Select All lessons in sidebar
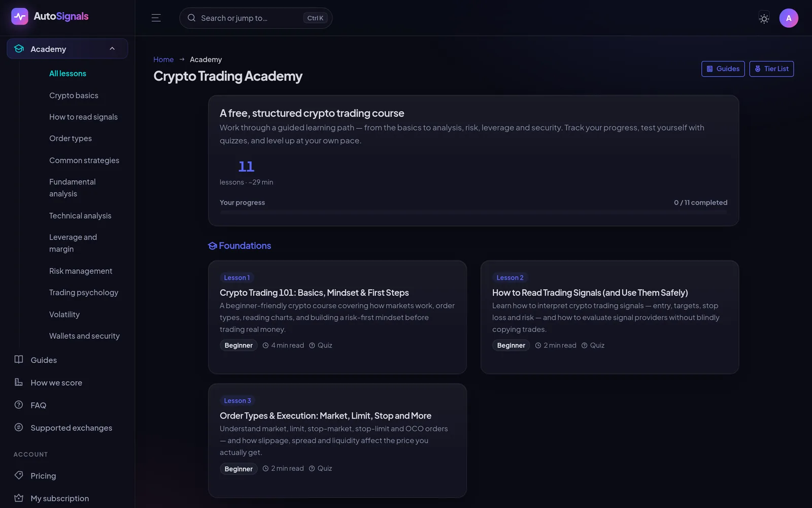 (x=67, y=74)
